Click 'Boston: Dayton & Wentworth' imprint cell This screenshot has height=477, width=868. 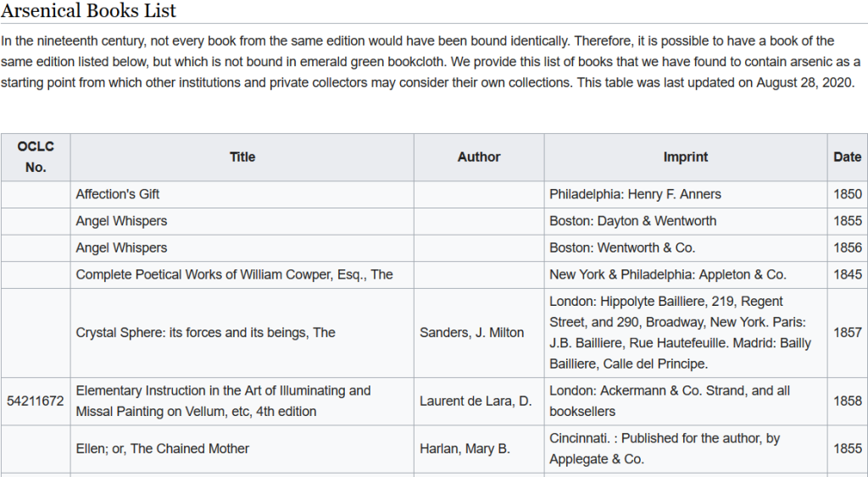685,221
